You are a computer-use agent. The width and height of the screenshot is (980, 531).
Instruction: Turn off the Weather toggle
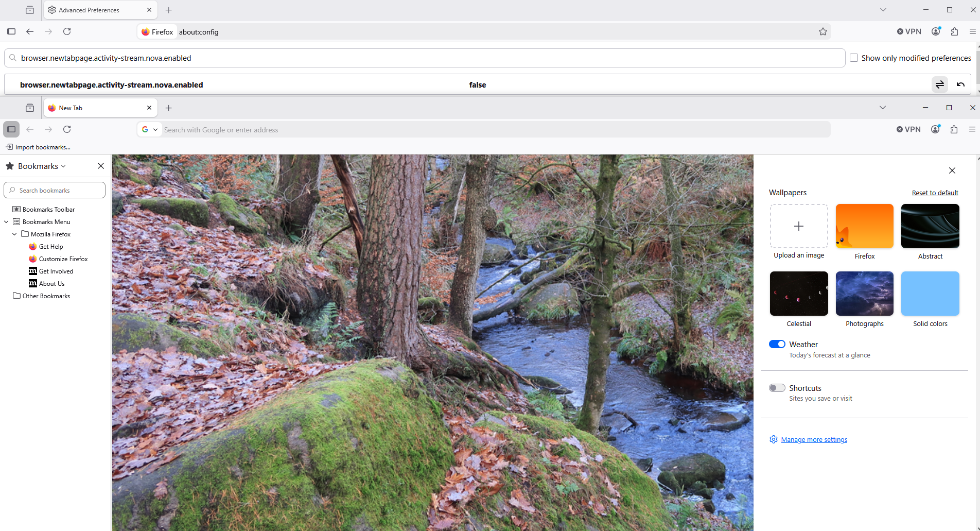point(777,344)
